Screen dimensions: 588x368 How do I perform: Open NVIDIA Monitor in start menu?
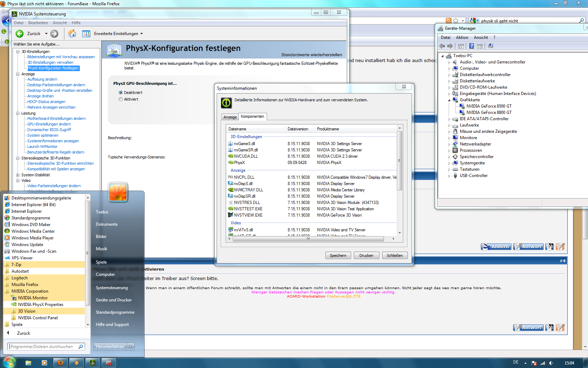33,298
